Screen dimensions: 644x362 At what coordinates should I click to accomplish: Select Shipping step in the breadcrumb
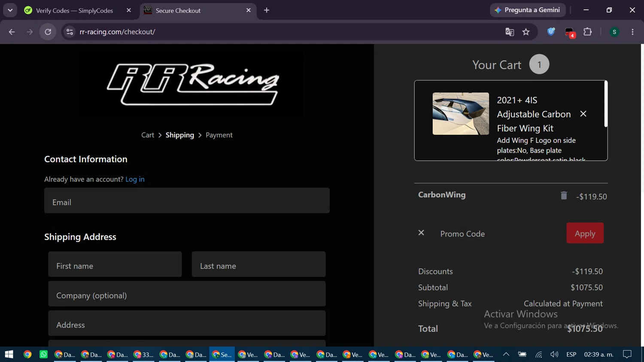click(x=180, y=135)
